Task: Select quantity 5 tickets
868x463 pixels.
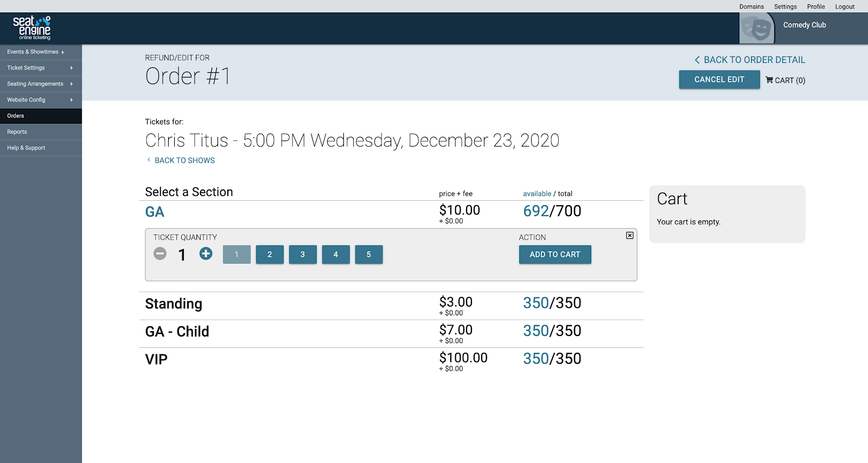Action: (369, 255)
